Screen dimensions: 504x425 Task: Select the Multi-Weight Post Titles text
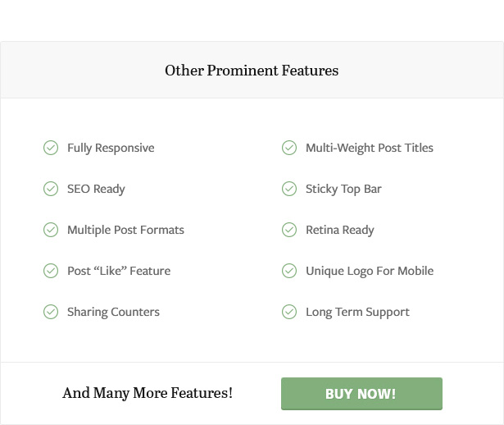(x=370, y=148)
